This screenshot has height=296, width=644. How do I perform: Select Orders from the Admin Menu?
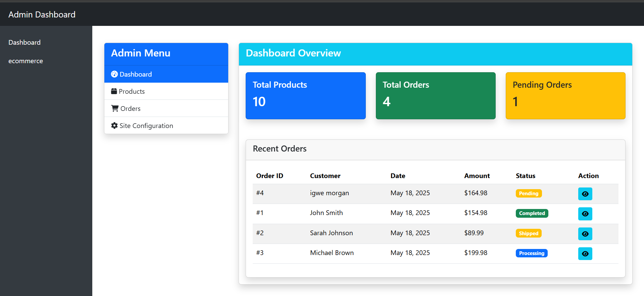(130, 109)
